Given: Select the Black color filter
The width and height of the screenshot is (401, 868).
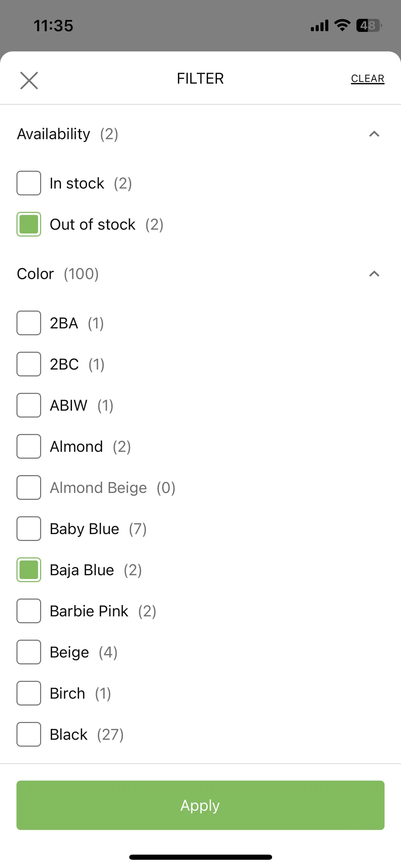Looking at the screenshot, I should point(29,734).
